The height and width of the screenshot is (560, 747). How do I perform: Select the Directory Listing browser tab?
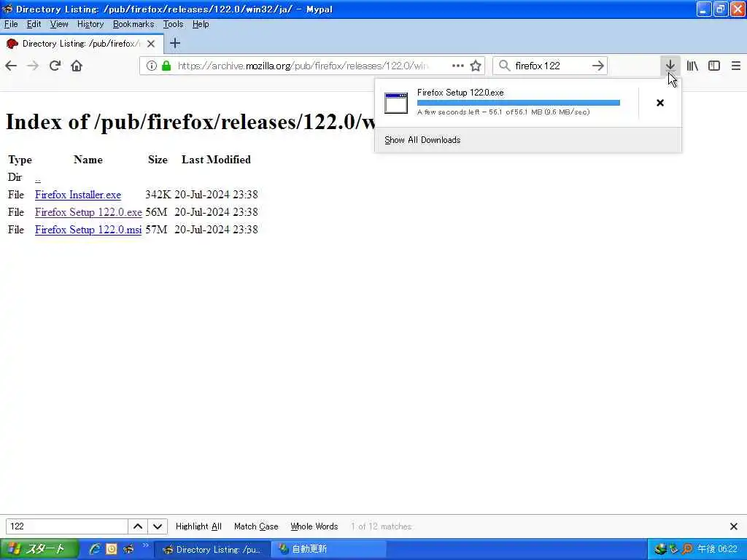click(82, 44)
